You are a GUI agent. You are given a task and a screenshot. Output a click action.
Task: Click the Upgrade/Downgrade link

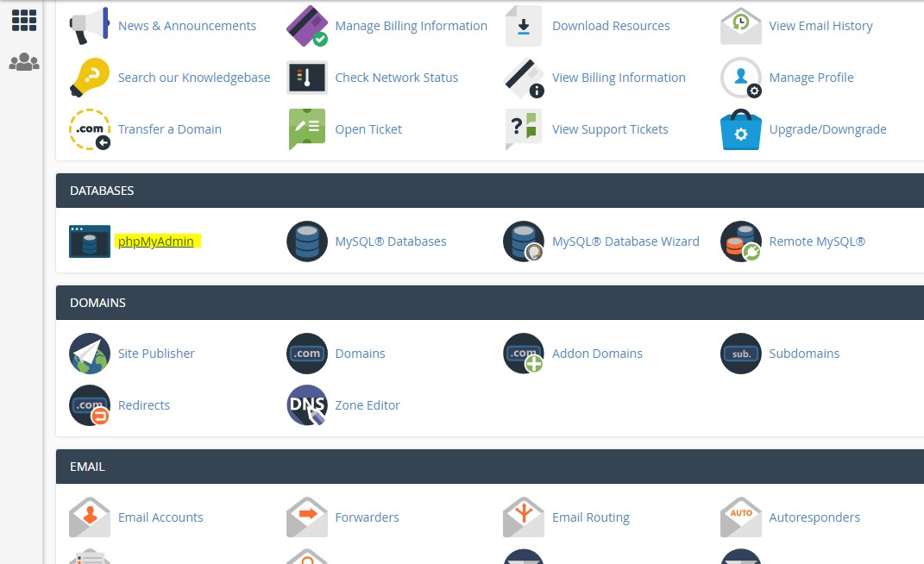tap(827, 128)
